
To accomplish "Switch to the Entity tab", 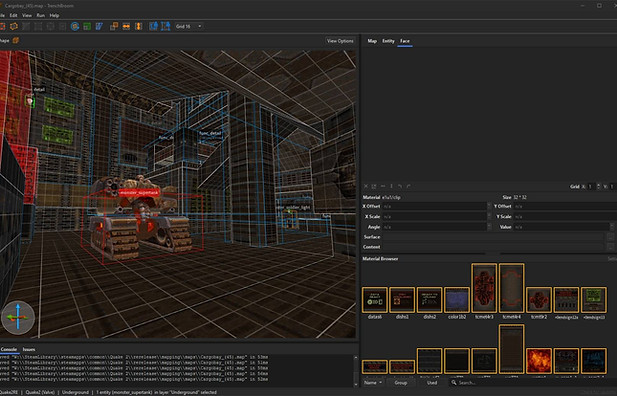I will tap(388, 41).
